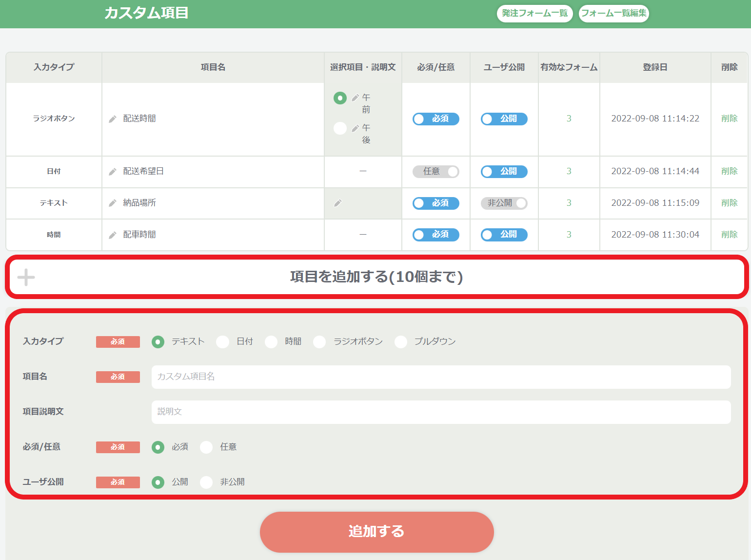Choose プルダウン as input type
The height and width of the screenshot is (560, 751).
[401, 342]
